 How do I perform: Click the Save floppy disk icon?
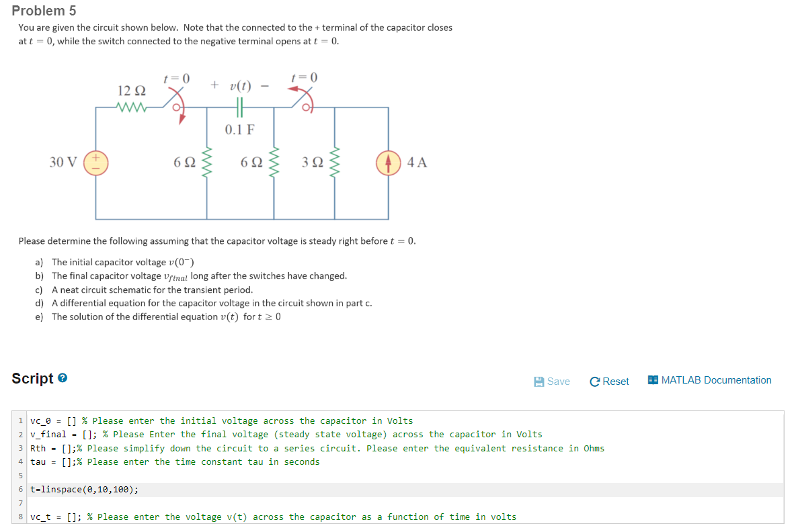click(539, 382)
